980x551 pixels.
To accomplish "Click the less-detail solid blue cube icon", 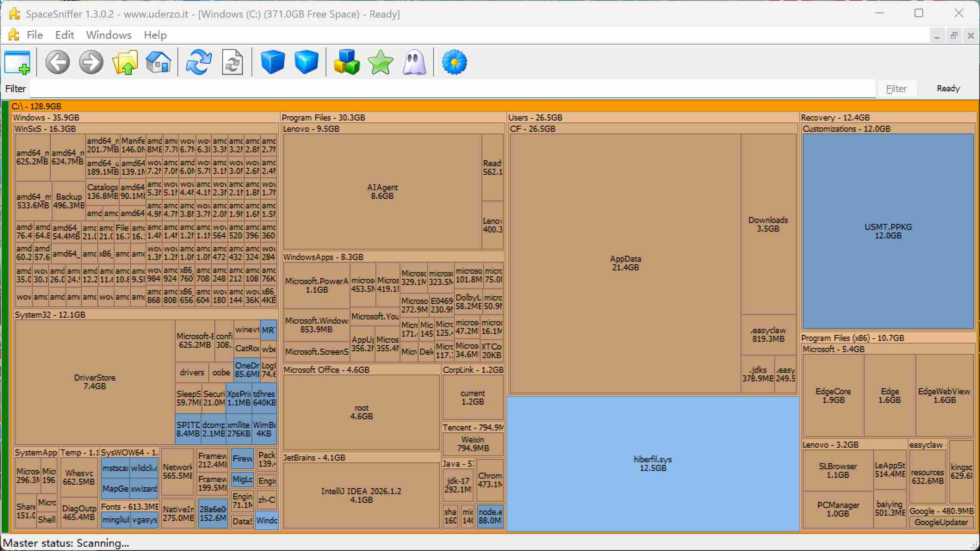I will click(273, 62).
